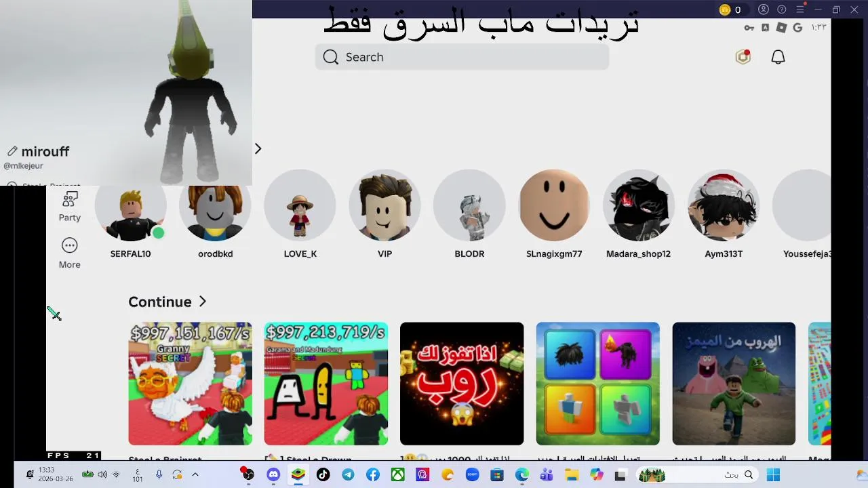Click the taskbar search box
This screenshot has height=488, width=868.
click(x=697, y=475)
